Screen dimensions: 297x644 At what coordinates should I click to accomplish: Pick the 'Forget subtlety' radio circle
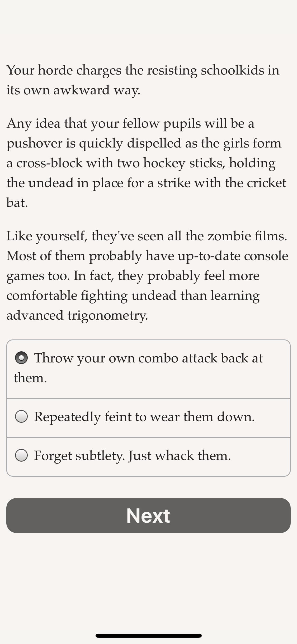(21, 456)
